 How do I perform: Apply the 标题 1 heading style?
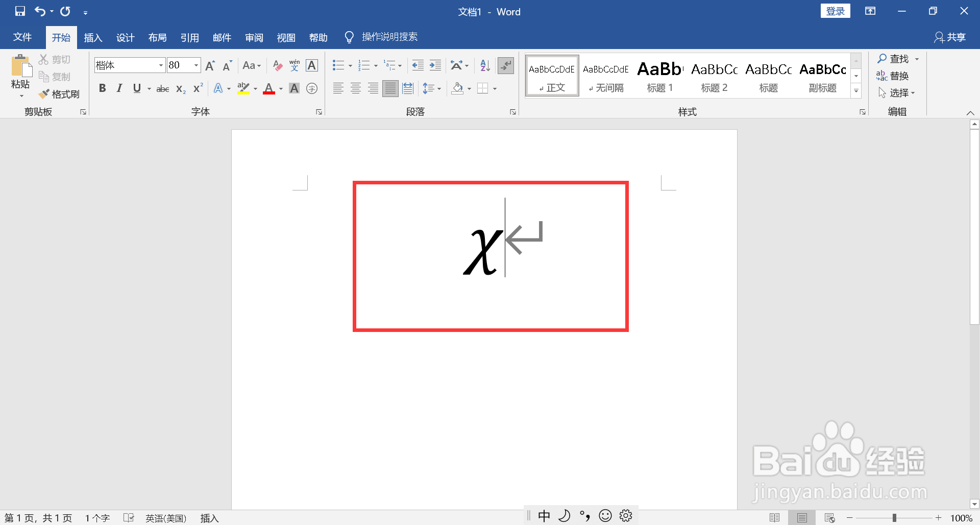pos(660,76)
